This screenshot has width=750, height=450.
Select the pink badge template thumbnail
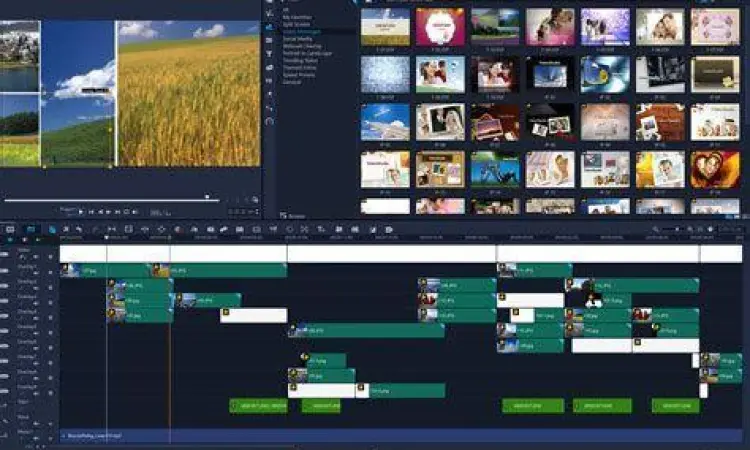(x=440, y=27)
